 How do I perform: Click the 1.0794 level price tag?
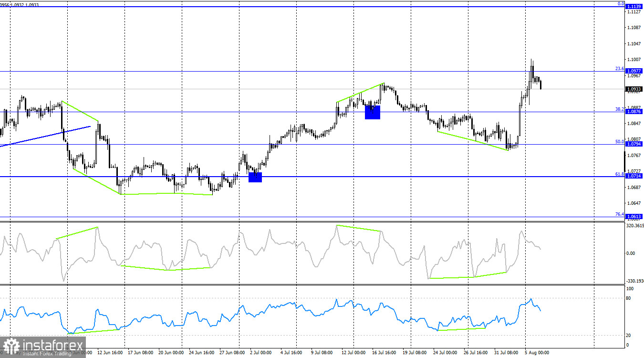[x=634, y=144]
